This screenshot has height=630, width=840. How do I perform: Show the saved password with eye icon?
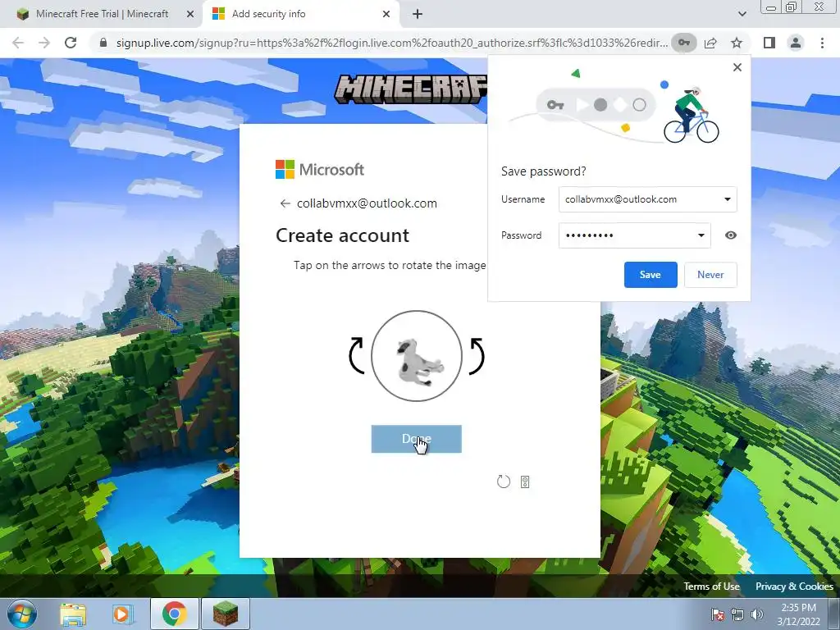click(731, 235)
